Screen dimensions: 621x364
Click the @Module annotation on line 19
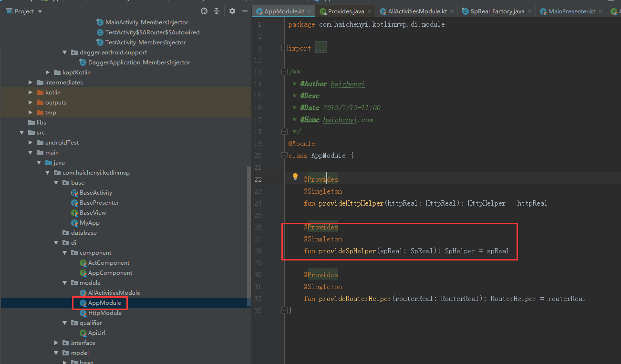301,144
